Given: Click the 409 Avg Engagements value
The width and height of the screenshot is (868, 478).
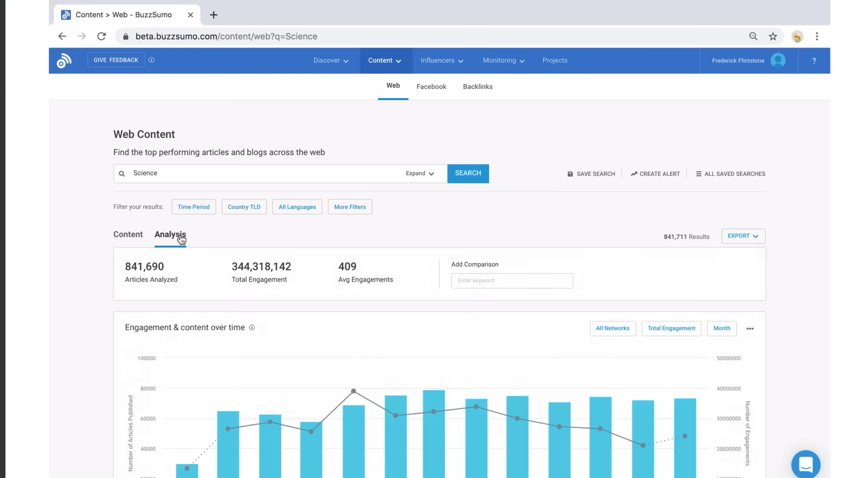Looking at the screenshot, I should pos(347,267).
